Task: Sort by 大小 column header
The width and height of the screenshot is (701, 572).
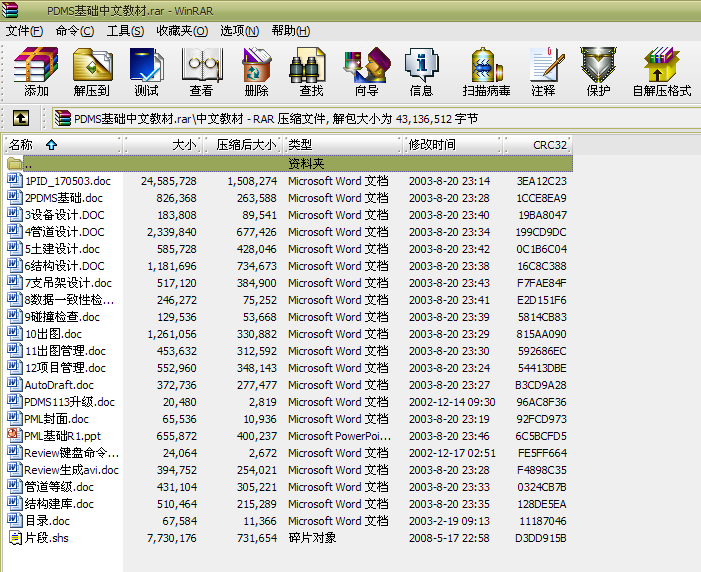Action: coord(163,145)
